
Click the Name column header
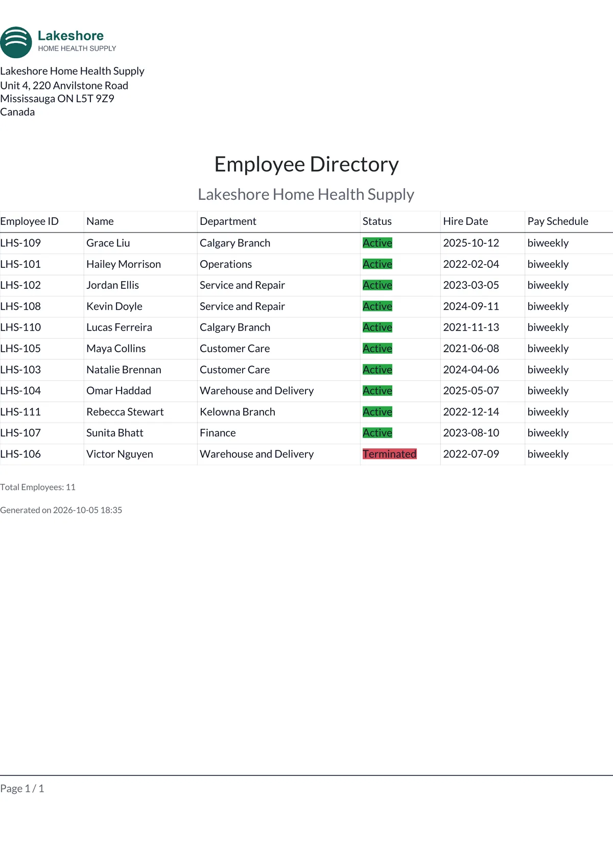100,221
